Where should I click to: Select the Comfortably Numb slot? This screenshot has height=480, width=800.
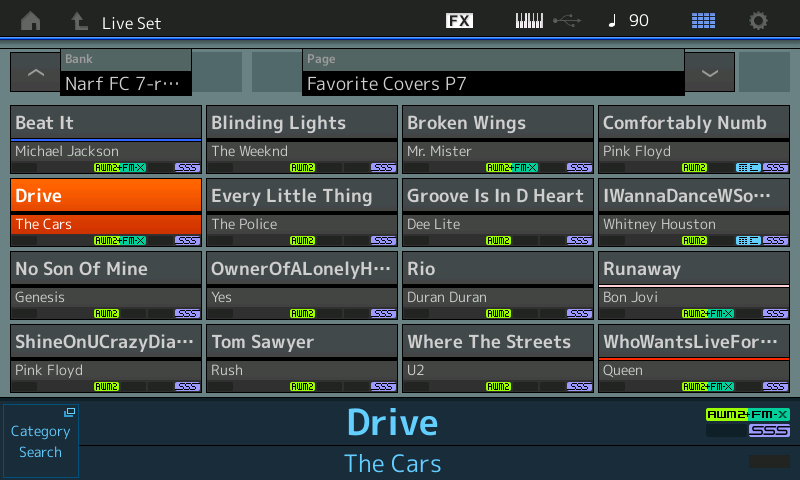point(694,140)
